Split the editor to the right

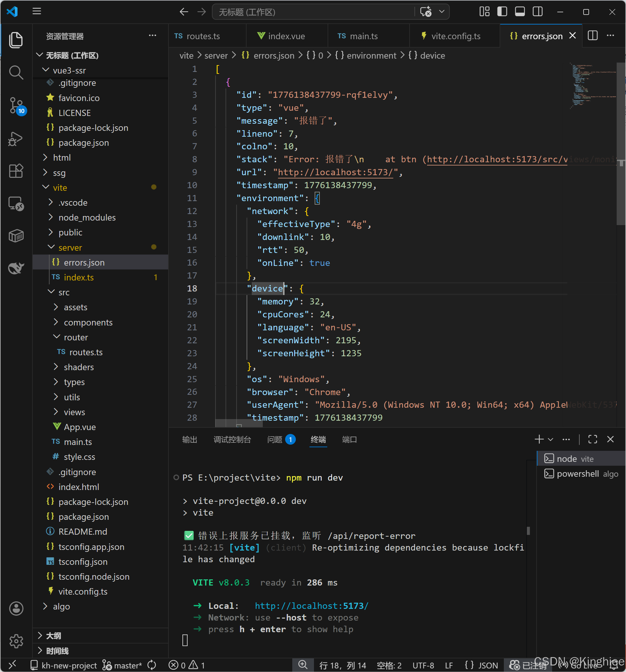click(x=593, y=36)
